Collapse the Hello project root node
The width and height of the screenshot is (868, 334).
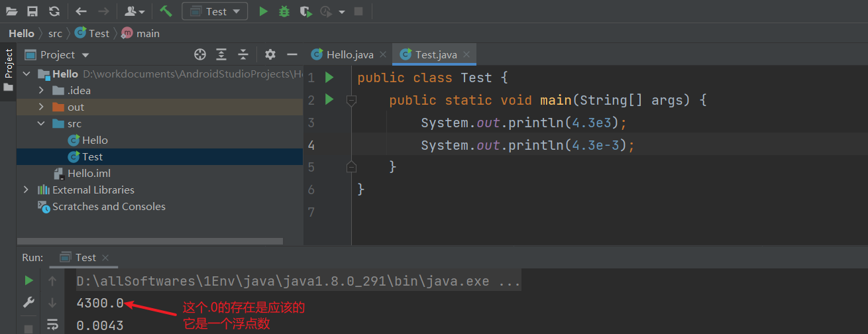[26, 74]
